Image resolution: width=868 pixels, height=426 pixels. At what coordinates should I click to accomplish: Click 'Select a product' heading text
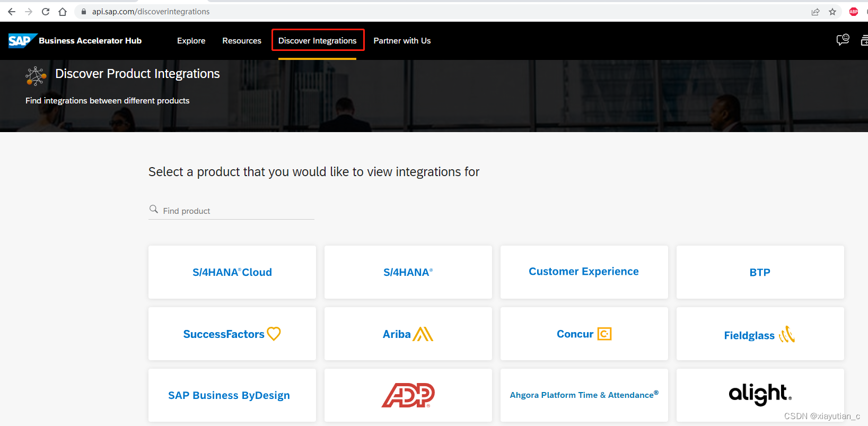coord(314,172)
